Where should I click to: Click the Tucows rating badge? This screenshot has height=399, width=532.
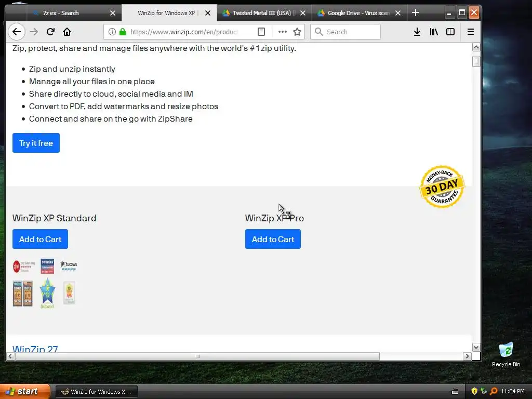69,266
